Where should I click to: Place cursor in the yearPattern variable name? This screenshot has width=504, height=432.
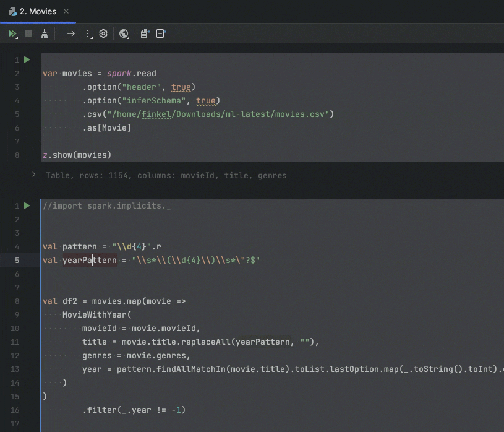tap(90, 260)
